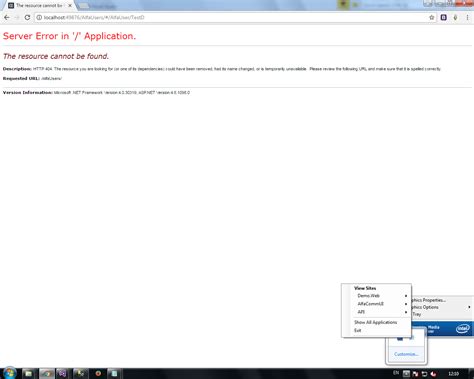Click 'The resource cannot be found.' text

click(x=56, y=56)
